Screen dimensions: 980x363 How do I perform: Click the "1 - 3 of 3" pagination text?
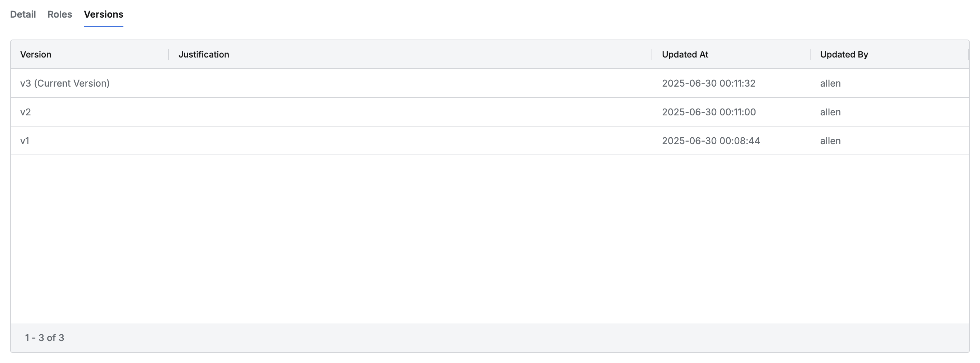pos(45,337)
